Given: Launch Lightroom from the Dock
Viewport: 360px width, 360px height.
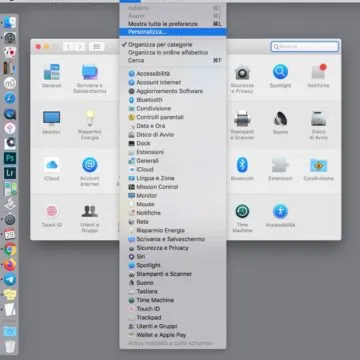Looking at the screenshot, I should click(x=10, y=173).
